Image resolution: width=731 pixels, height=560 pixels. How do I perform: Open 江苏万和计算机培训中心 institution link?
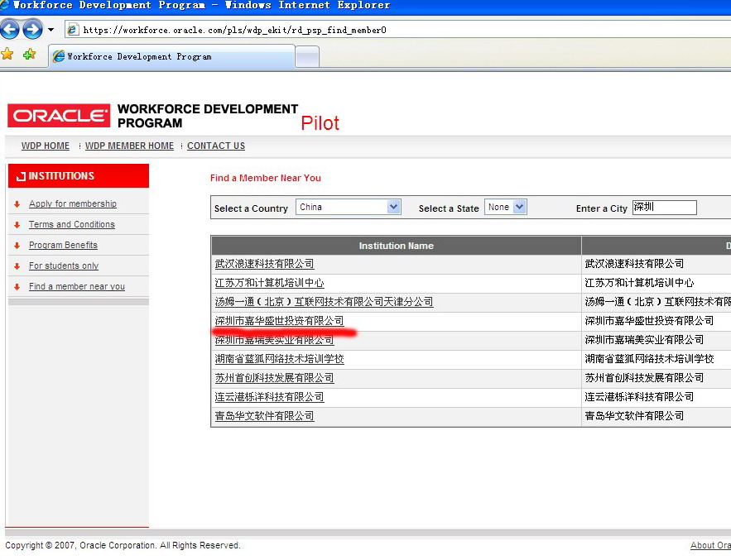pyautogui.click(x=269, y=283)
